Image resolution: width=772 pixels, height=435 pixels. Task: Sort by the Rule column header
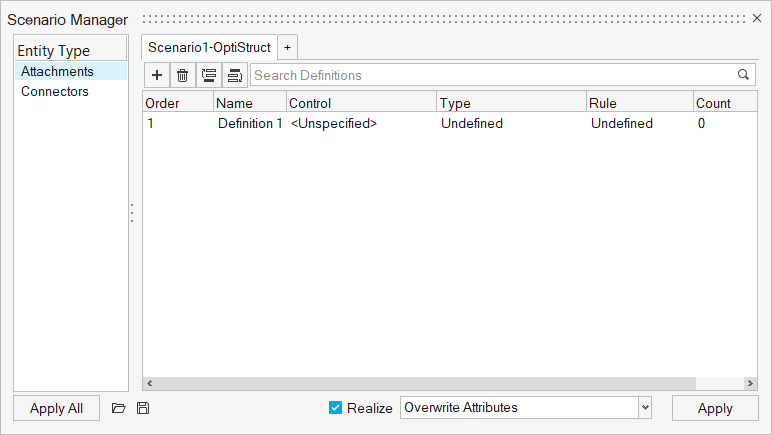640,103
